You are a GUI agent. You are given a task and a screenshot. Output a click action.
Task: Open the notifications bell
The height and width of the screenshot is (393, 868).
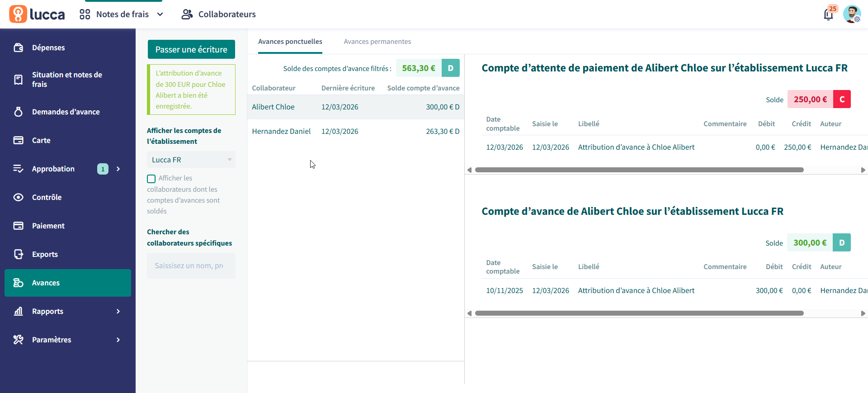click(x=828, y=14)
